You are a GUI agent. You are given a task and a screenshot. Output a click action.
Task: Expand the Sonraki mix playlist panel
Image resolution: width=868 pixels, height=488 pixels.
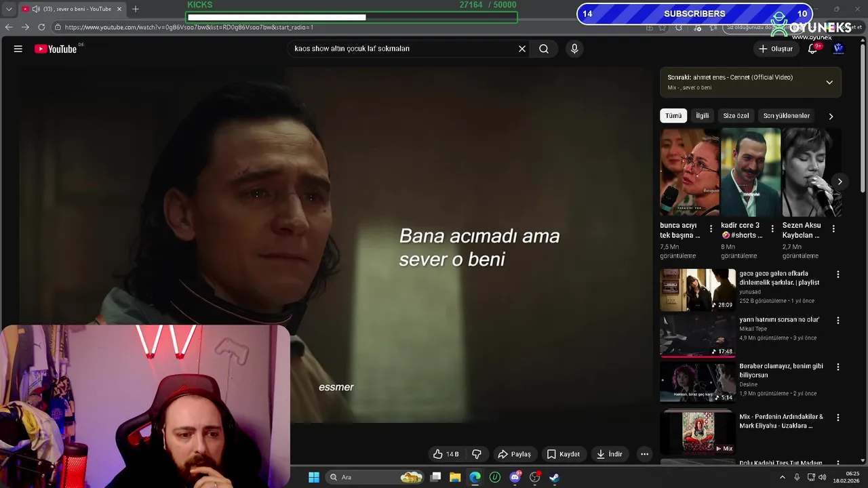point(829,82)
